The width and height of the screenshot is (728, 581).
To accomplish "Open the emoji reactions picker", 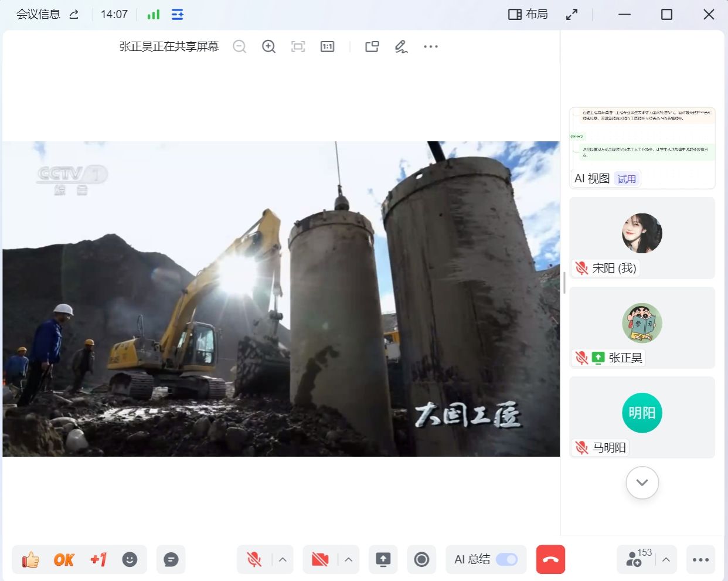I will (x=130, y=560).
